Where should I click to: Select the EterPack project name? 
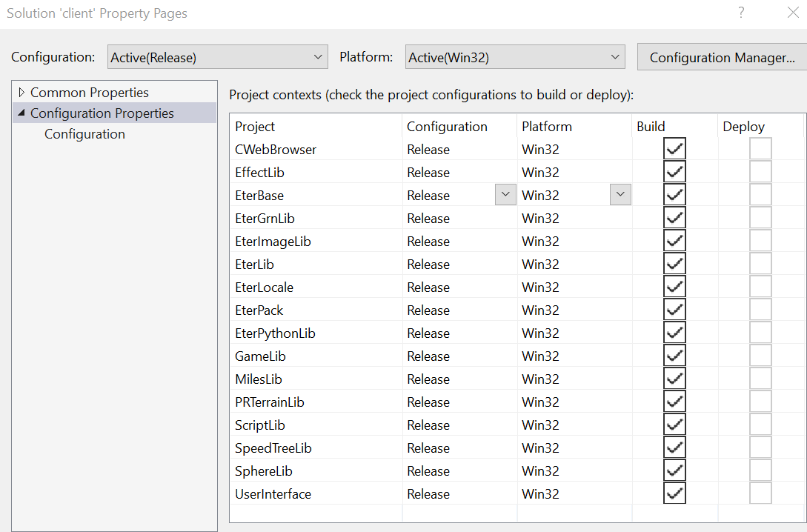click(x=259, y=310)
